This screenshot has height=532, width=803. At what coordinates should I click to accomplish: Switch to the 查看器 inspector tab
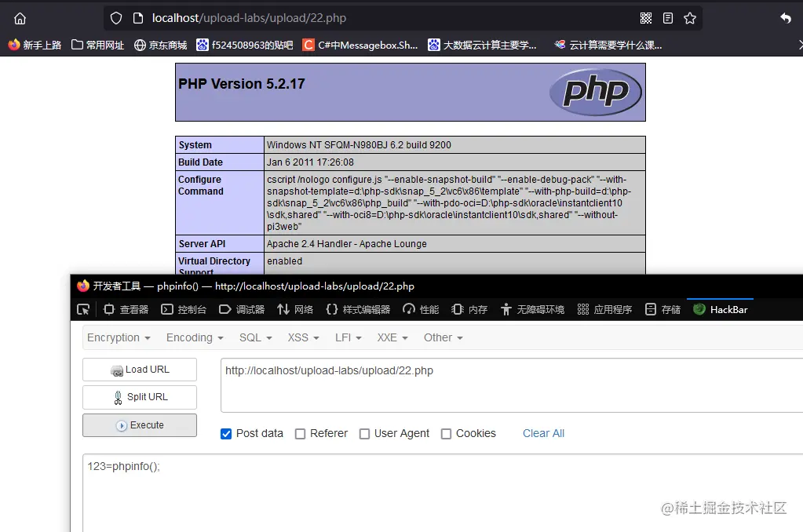click(126, 310)
